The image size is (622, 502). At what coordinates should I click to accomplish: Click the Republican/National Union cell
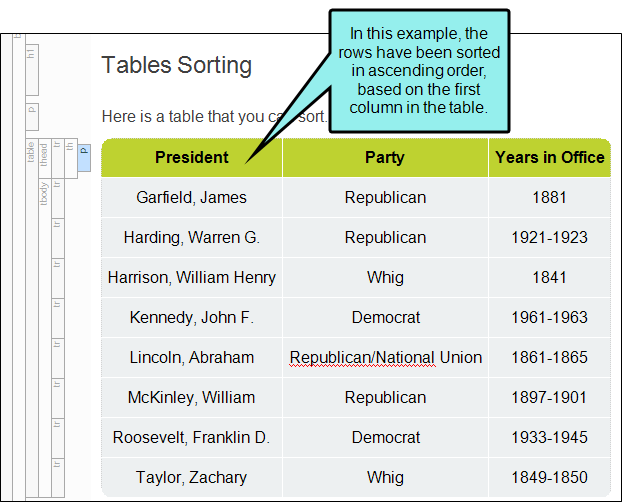385,358
